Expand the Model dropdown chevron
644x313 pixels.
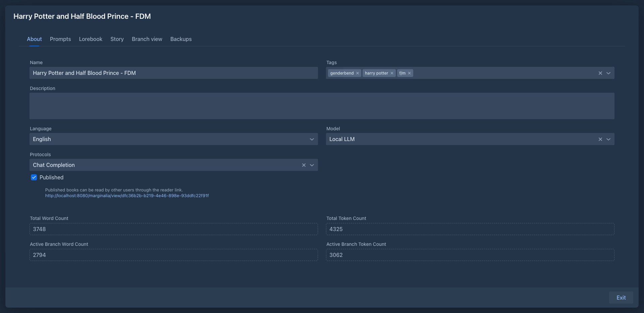point(608,139)
